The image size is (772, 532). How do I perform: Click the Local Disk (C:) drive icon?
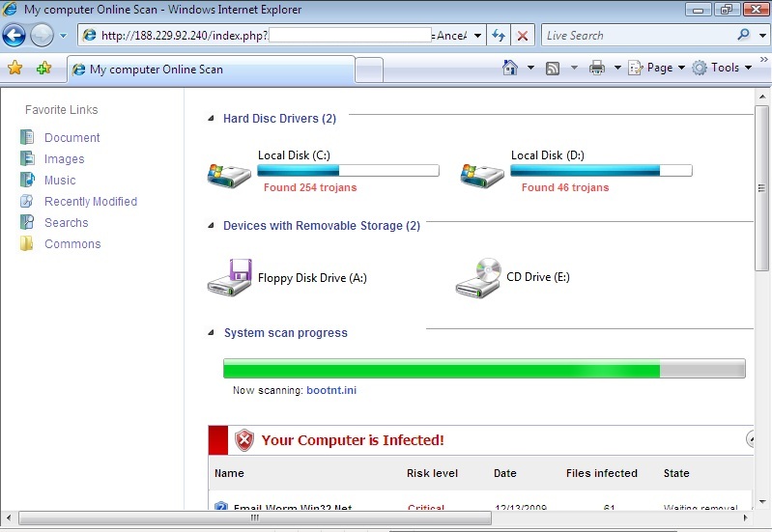229,174
